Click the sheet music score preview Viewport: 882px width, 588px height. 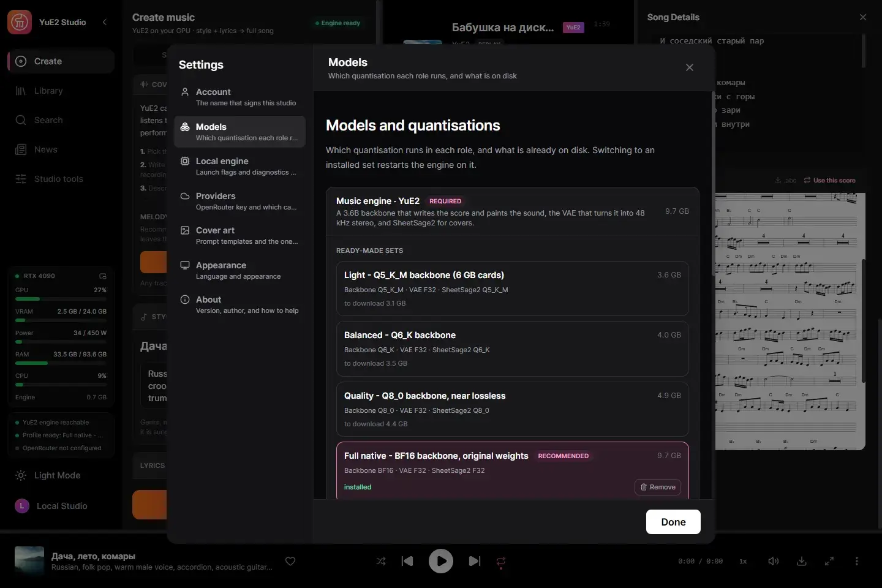[790, 322]
